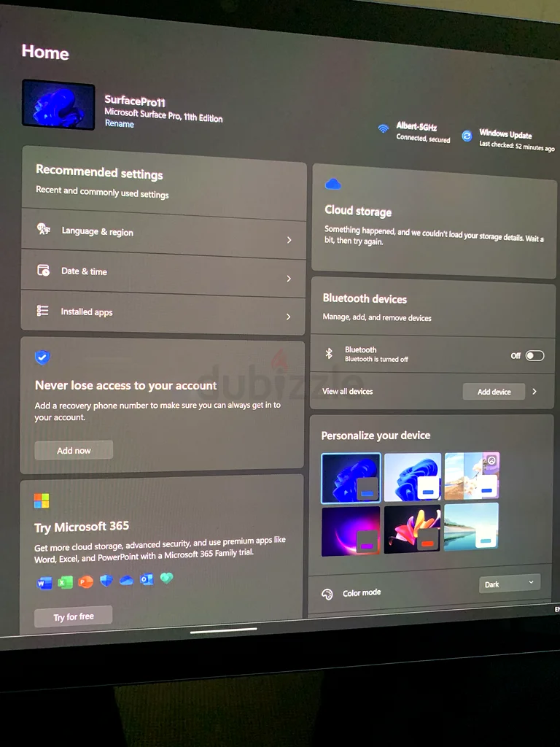Open Date & time settings row
The width and height of the screenshot is (560, 747).
coord(163,274)
